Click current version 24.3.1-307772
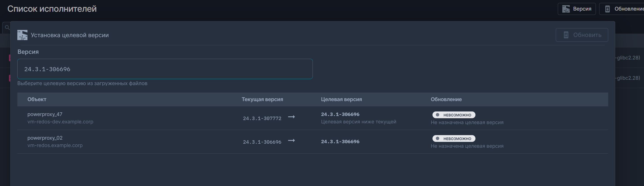 click(x=262, y=118)
